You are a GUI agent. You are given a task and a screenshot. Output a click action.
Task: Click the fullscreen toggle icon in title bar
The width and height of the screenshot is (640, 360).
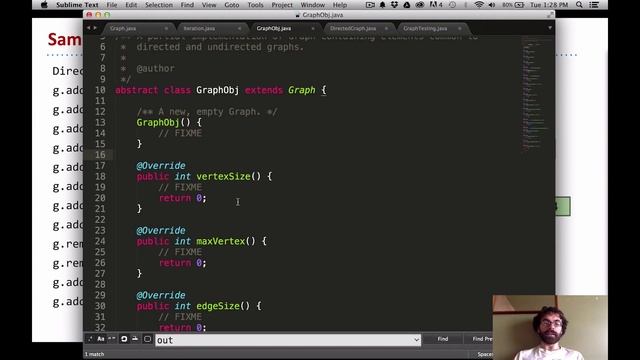click(x=550, y=15)
